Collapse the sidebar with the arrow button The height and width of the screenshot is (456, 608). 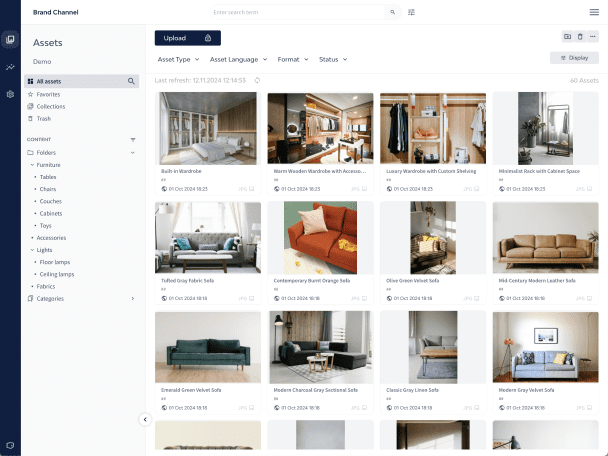tap(145, 419)
